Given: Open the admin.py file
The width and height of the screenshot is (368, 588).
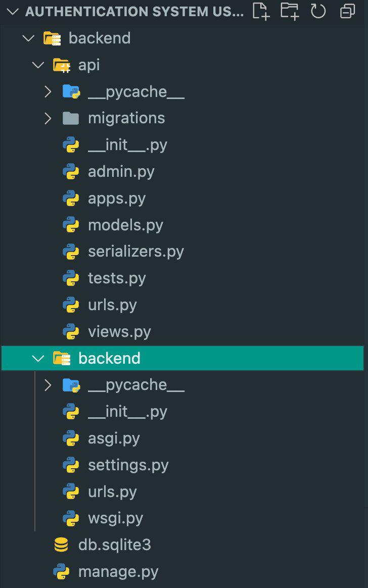Looking at the screenshot, I should pyautogui.click(x=121, y=172).
